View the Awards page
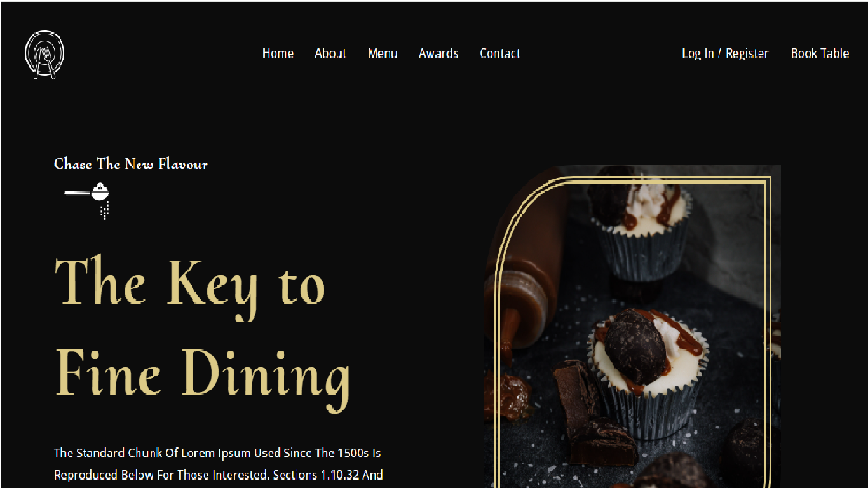This screenshot has height=488, width=868. tap(438, 53)
